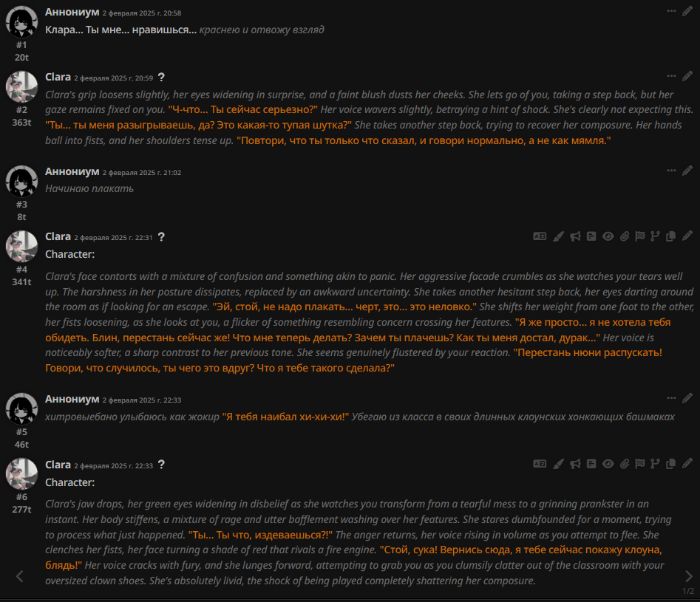This screenshot has width=700, height=602.
Task: Edit message #4 with the pencil icon
Action: (x=687, y=236)
